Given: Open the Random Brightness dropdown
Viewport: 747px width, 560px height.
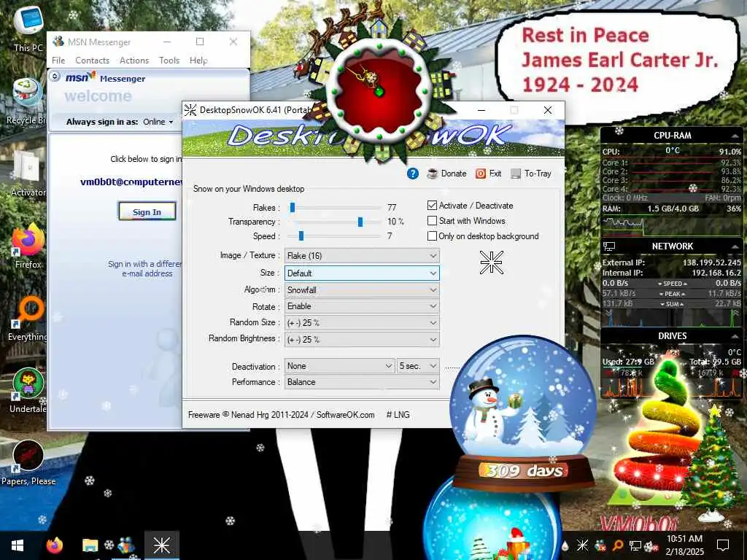Looking at the screenshot, I should pos(362,340).
